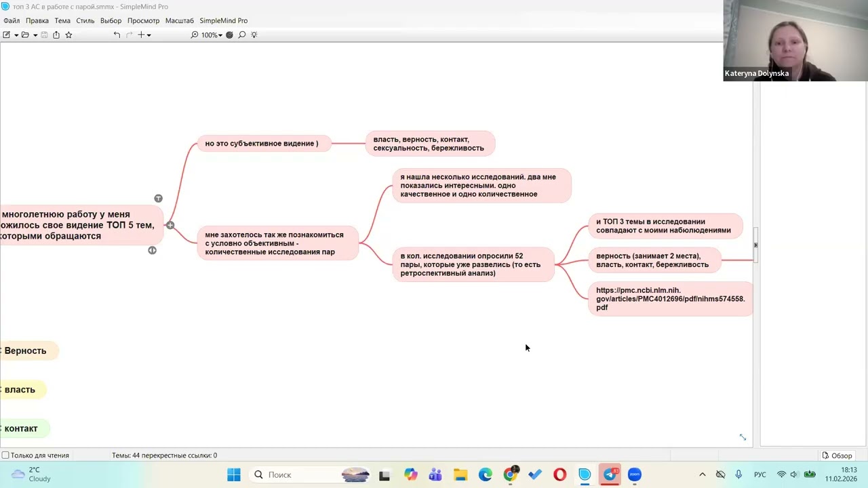Click the 'Темы: 44 перекрестные ссылки: 0' status text
This screenshot has height=488, width=868.
164,455
